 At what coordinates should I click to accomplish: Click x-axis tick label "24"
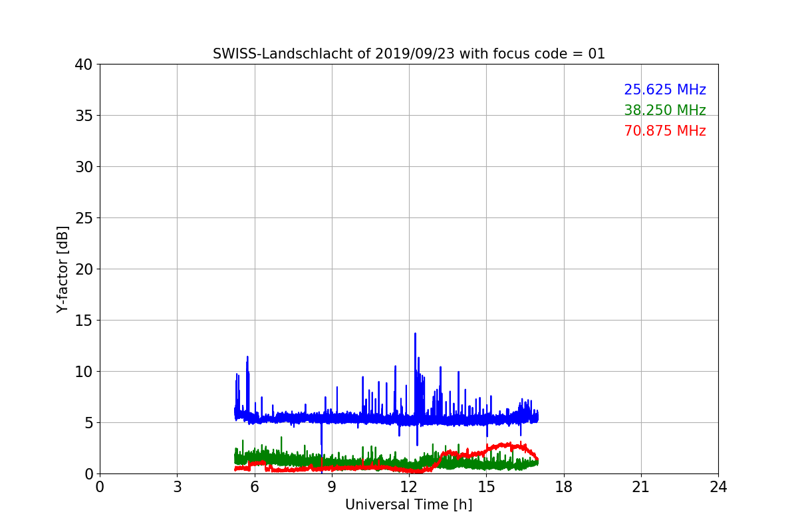[718, 487]
